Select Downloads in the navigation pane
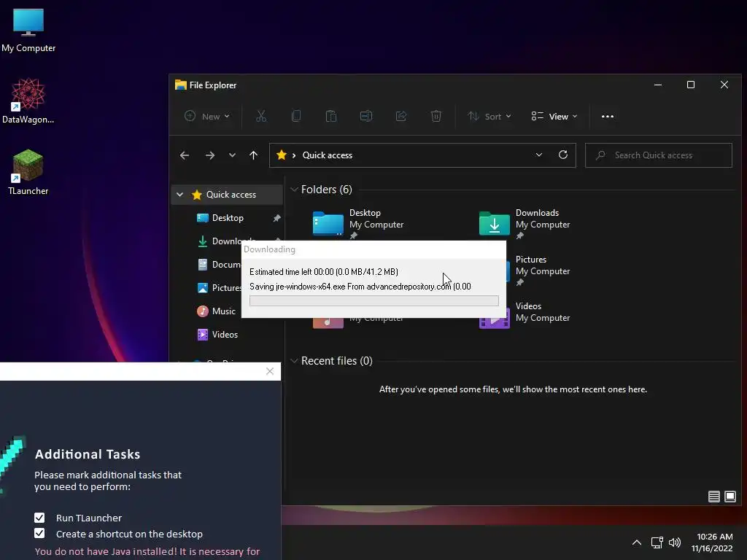 pyautogui.click(x=228, y=241)
